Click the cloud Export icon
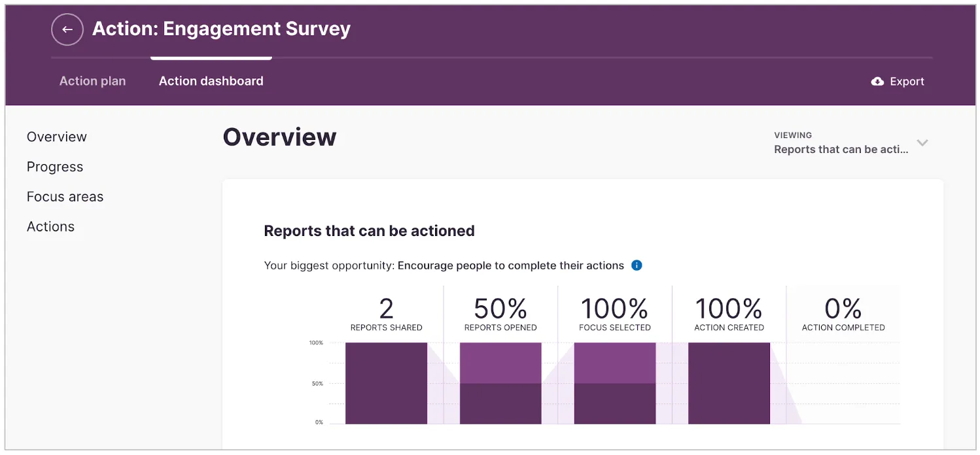The width and height of the screenshot is (980, 455). 877,82
